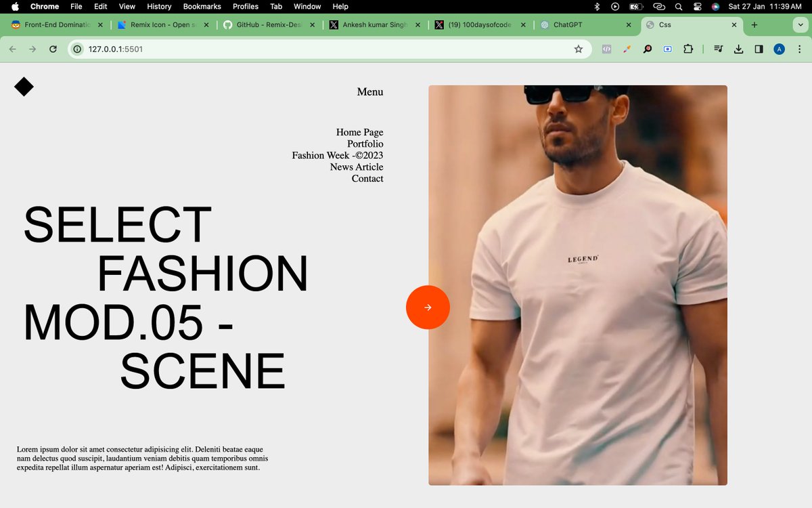Image resolution: width=812 pixels, height=508 pixels.
Task: Open the View menu
Action: [127, 6]
